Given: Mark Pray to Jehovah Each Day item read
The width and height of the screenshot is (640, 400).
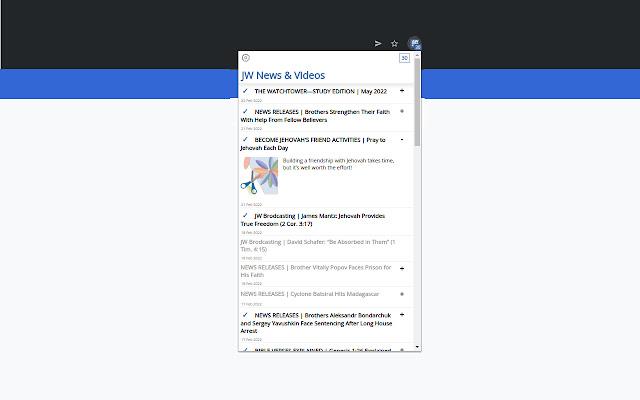Looking at the screenshot, I should (x=245, y=140).
